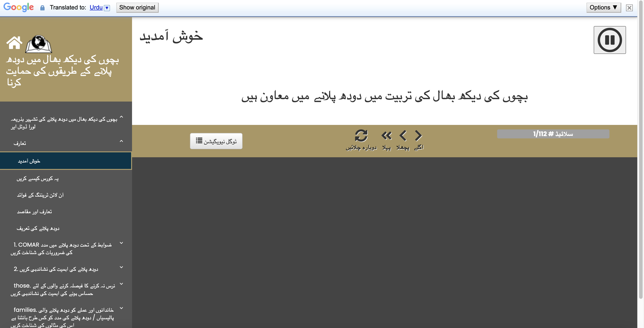The height and width of the screenshot is (328, 644).
Task: Click the next slide right chevron
Action: [418, 136]
